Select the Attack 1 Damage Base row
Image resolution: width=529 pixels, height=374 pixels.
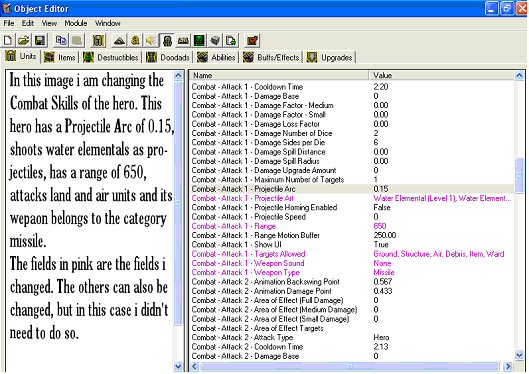352,96
